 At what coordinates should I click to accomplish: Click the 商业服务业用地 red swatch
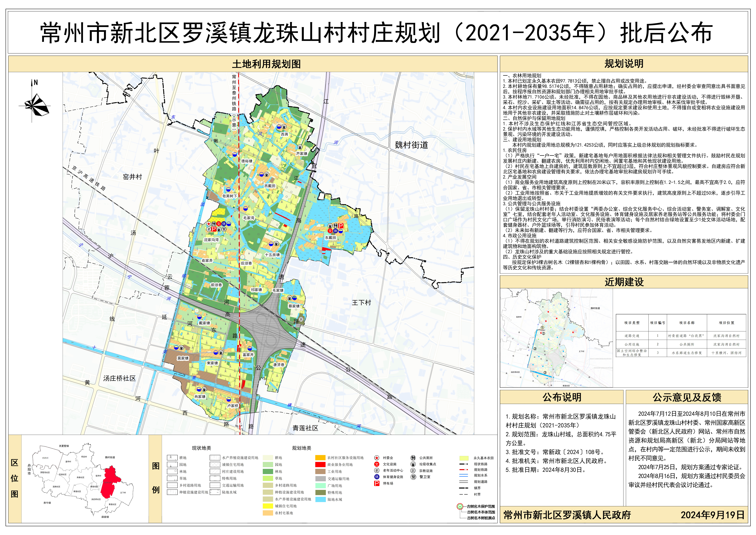pyautogui.click(x=320, y=464)
